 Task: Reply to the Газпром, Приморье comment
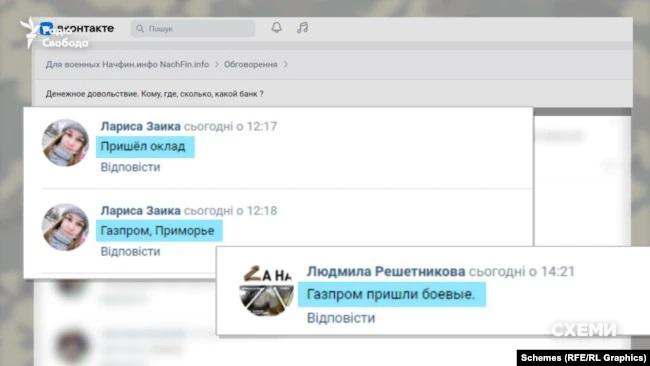pos(130,252)
